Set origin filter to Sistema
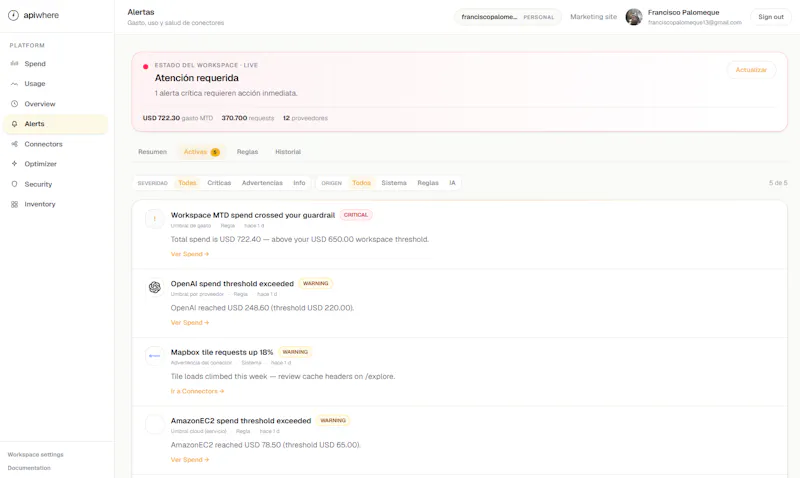This screenshot has width=800, height=478. (x=394, y=183)
